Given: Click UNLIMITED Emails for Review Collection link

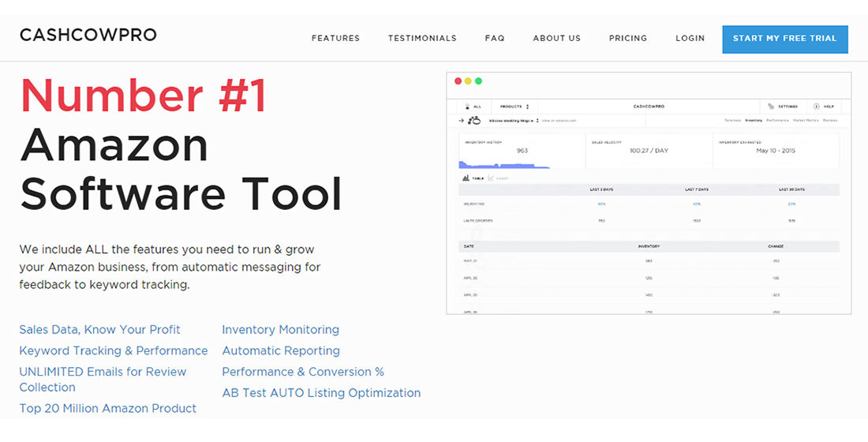Looking at the screenshot, I should tap(103, 380).
